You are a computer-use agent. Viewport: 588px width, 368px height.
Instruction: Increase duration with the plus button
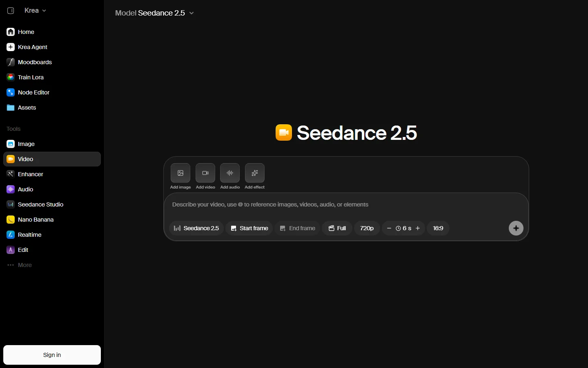(x=418, y=228)
